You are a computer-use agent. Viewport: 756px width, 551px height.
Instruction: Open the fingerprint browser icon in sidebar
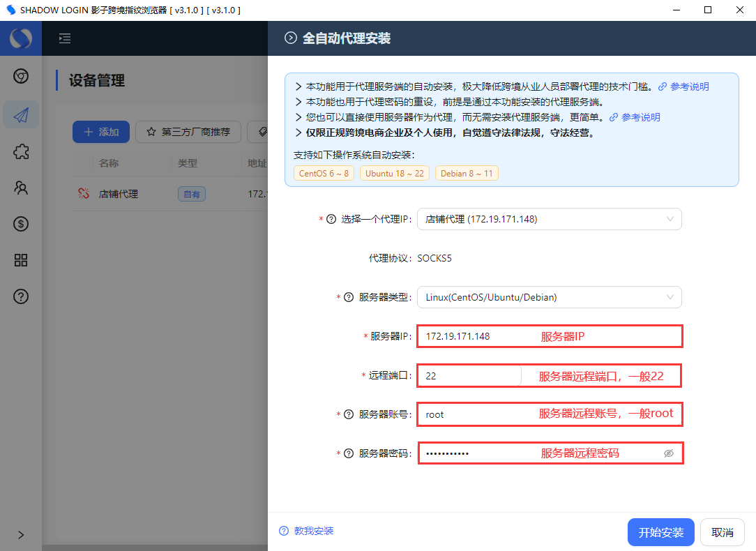coord(21,76)
